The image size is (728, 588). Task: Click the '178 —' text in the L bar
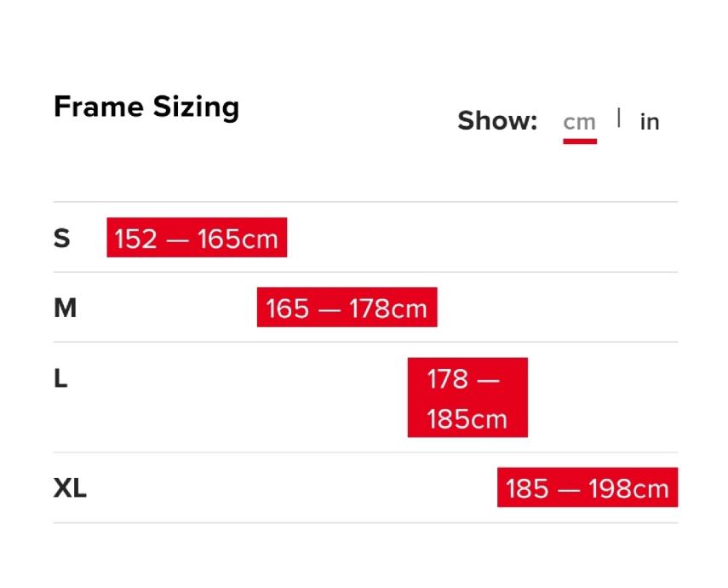click(463, 378)
